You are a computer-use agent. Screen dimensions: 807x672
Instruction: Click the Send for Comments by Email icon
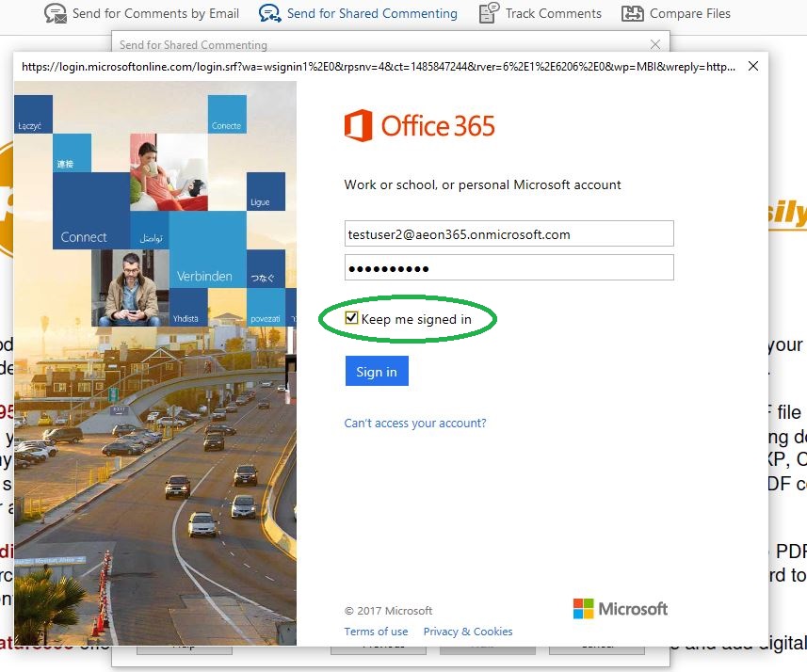click(55, 13)
